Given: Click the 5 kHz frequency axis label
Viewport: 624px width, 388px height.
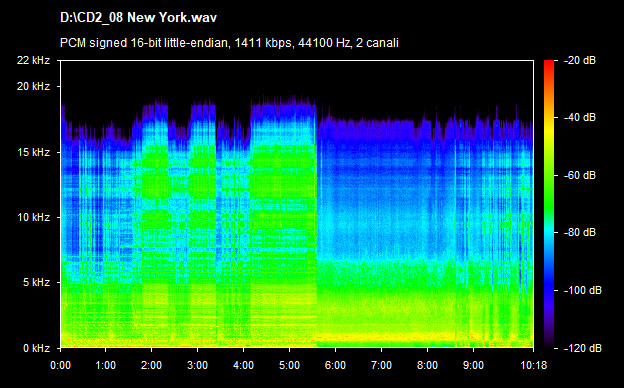Looking at the screenshot, I should pyautogui.click(x=36, y=283).
